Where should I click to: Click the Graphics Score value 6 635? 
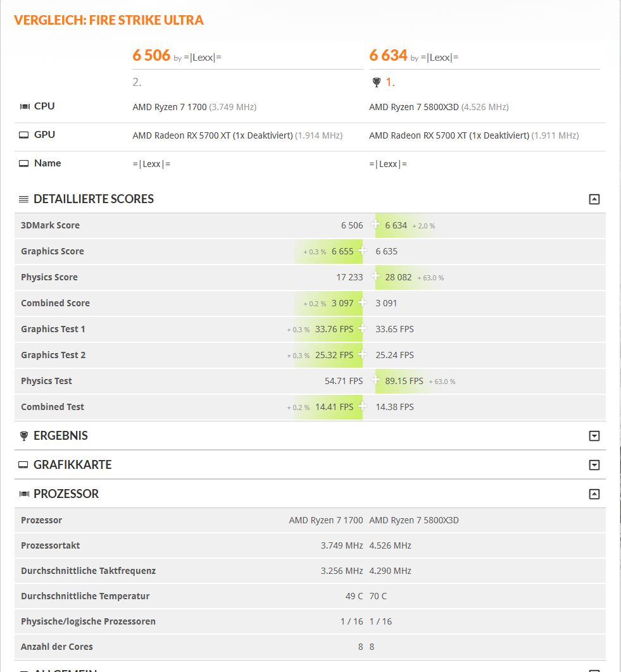[x=386, y=251]
